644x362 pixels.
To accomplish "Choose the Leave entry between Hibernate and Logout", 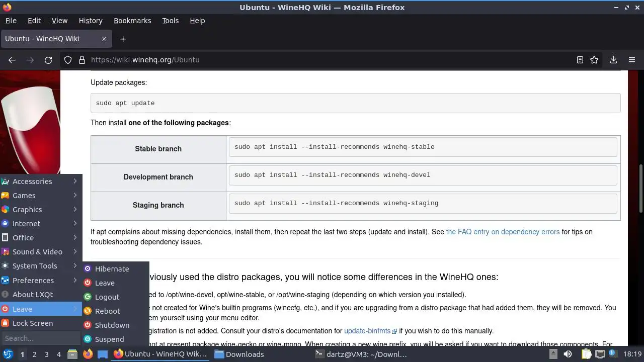I will tap(116, 283).
